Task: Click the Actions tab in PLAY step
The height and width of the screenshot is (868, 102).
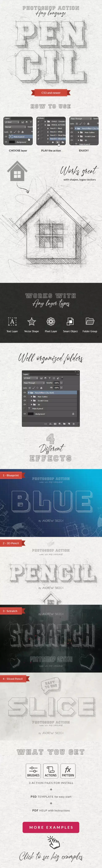Action: pyautogui.click(x=41, y=118)
